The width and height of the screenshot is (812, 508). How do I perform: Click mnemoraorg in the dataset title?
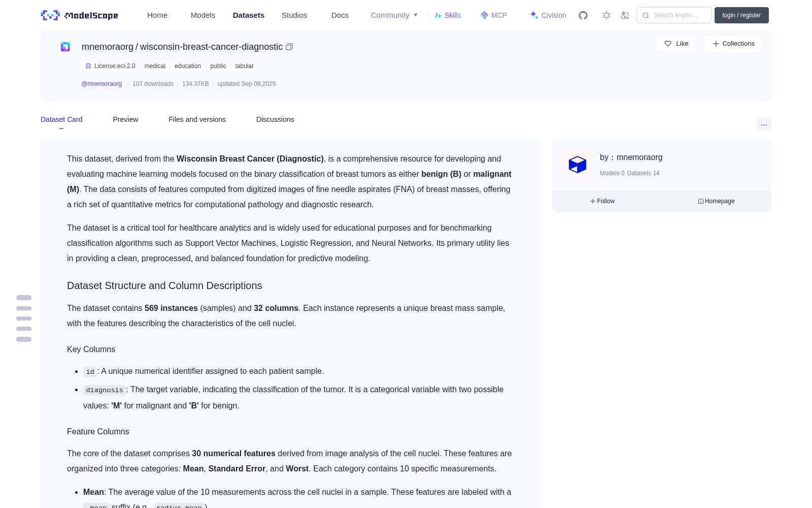[x=108, y=47]
